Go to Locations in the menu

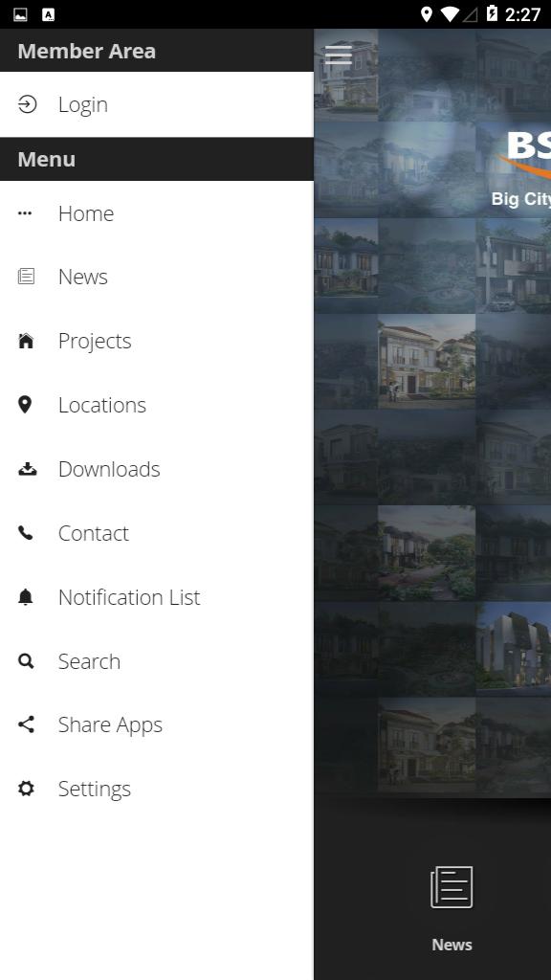[157, 405]
